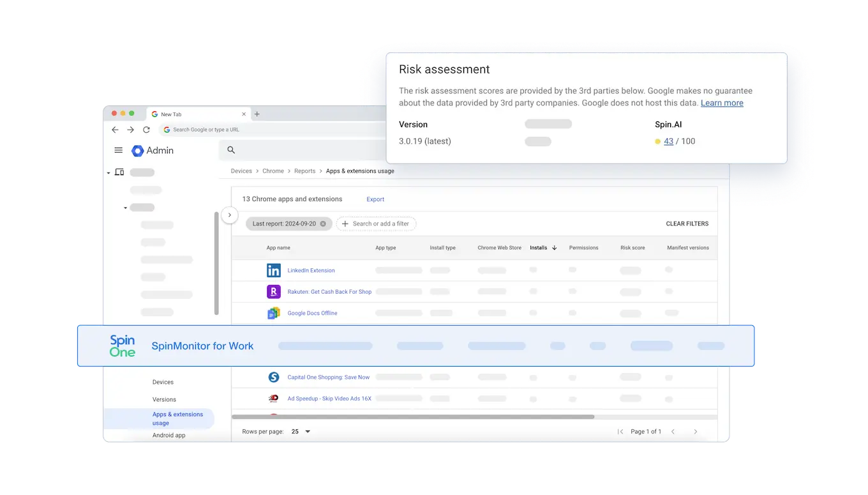Screen dimensions: 868x495
Task: Click the Ad Speedup extension icon
Action: point(274,399)
